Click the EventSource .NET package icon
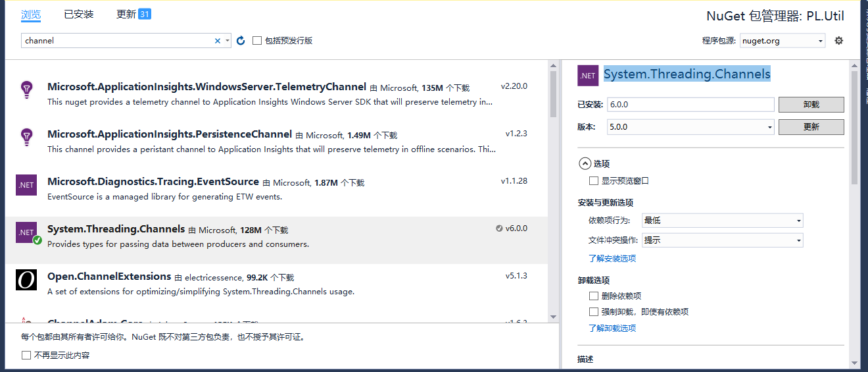This screenshot has height=372, width=868. click(26, 185)
